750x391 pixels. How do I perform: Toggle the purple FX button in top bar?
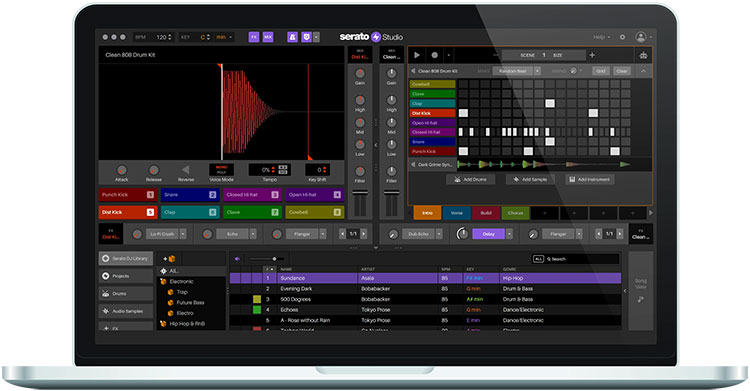coord(254,37)
